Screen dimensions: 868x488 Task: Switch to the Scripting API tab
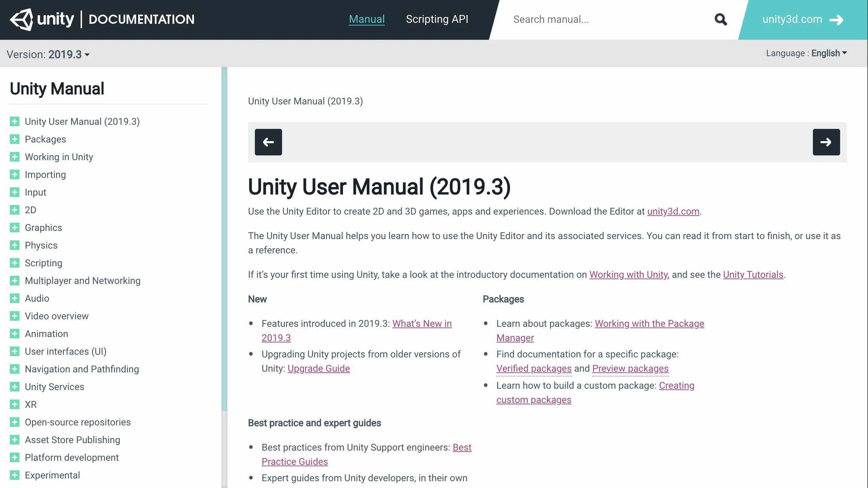point(437,19)
